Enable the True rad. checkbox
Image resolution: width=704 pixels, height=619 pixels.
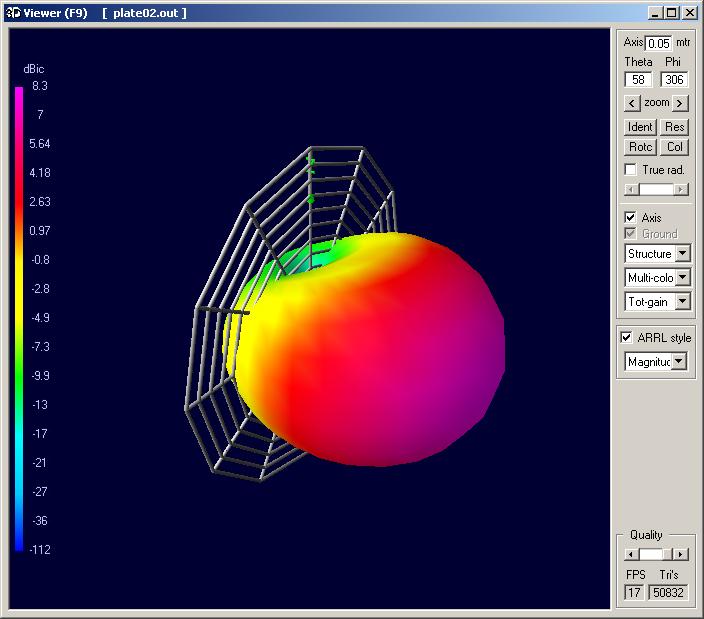(630, 170)
